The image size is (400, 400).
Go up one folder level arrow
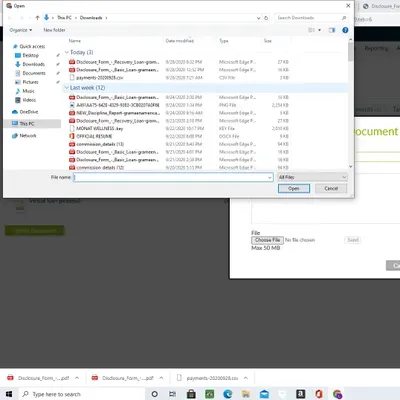tap(37, 18)
